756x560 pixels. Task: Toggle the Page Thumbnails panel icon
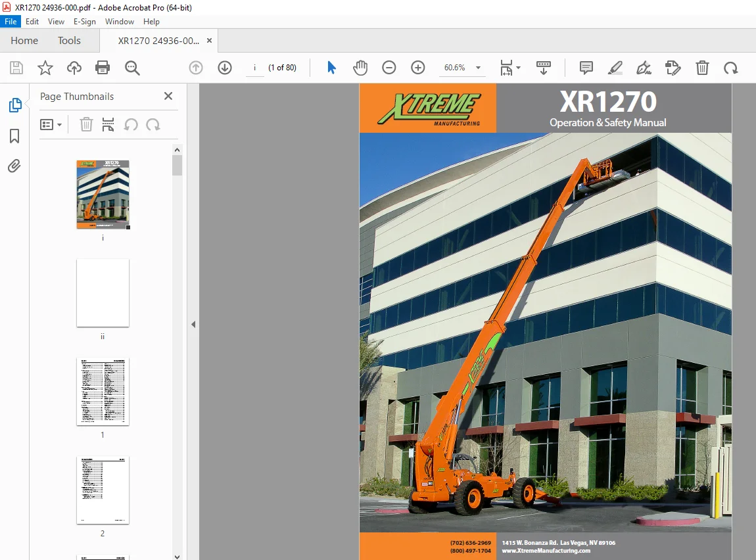pyautogui.click(x=15, y=105)
